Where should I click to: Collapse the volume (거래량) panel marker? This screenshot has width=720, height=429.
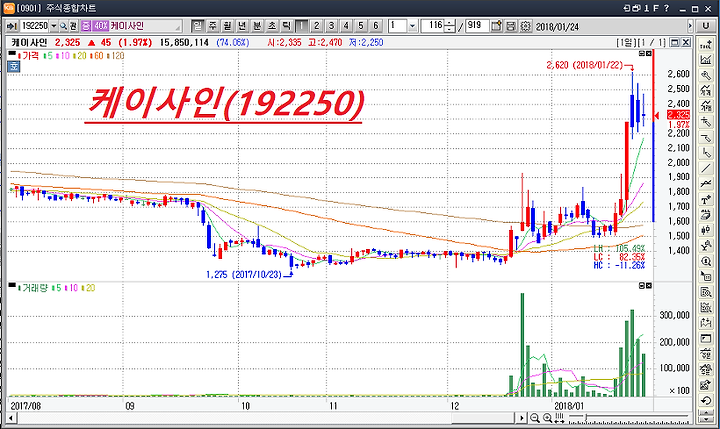pos(11,286)
